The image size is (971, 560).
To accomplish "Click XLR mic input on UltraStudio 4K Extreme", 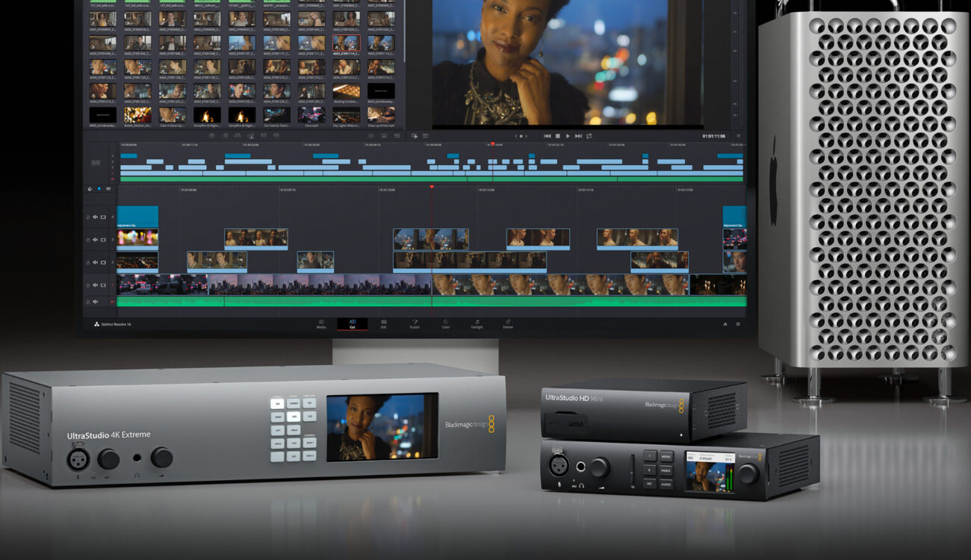I will (x=78, y=458).
